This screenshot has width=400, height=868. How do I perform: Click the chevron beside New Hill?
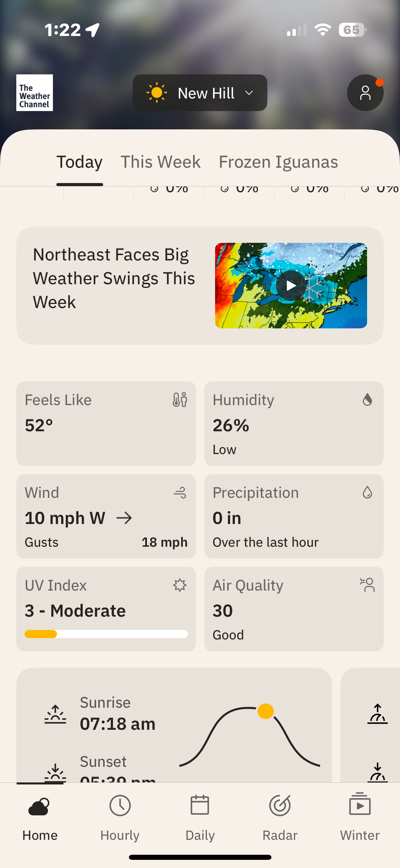point(249,93)
